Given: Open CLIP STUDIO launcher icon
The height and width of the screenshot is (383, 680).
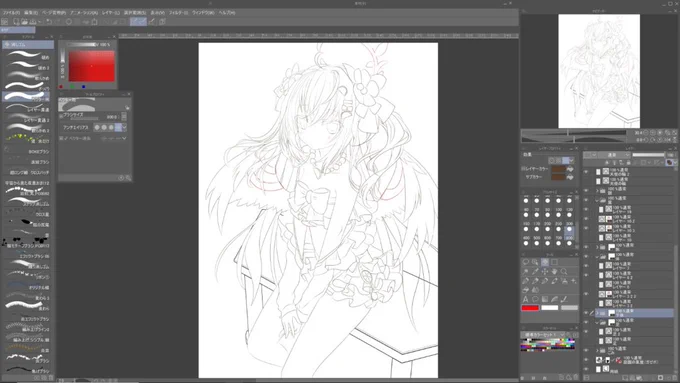Looking at the screenshot, I should (x=5, y=21).
